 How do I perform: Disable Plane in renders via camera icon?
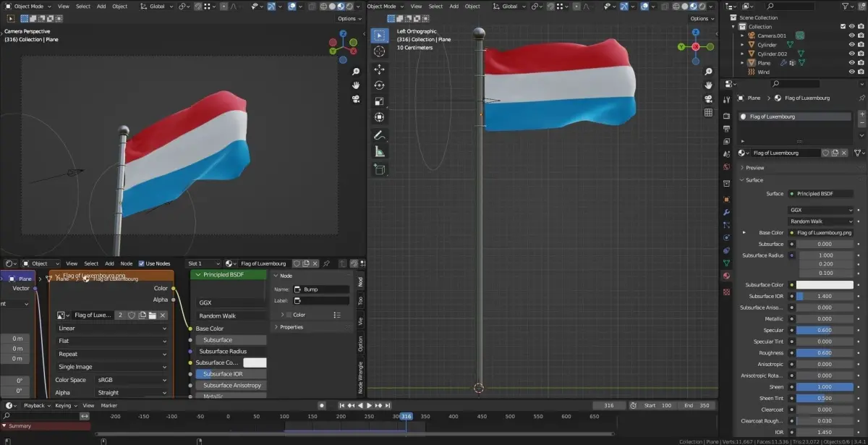(x=861, y=63)
